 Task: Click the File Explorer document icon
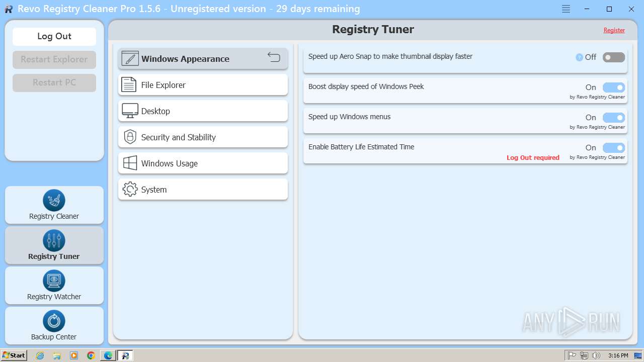129,85
